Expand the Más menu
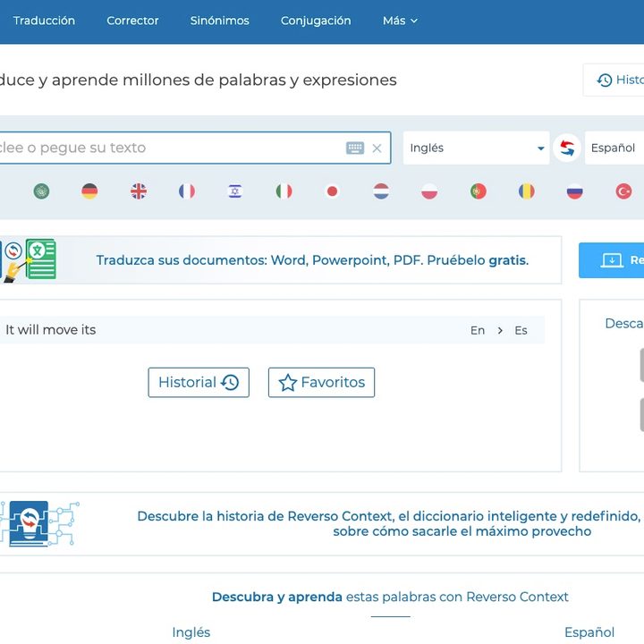The height and width of the screenshot is (644, 644). point(400,21)
